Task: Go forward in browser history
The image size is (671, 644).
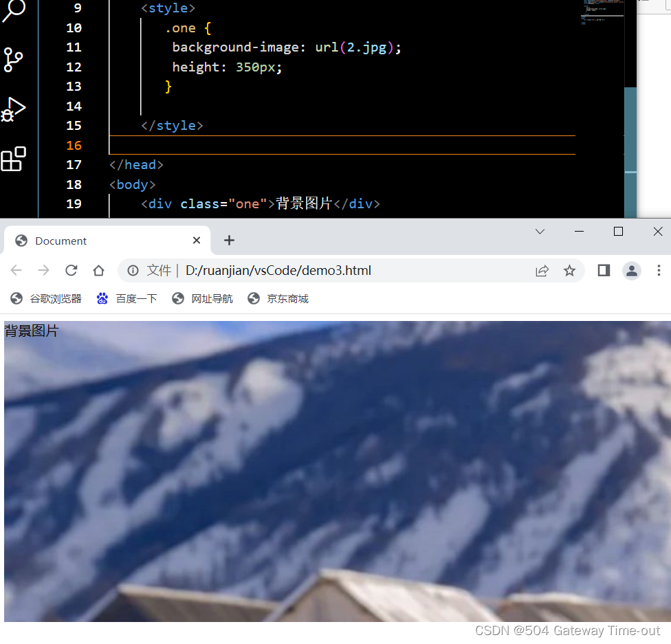Action: coord(43,270)
